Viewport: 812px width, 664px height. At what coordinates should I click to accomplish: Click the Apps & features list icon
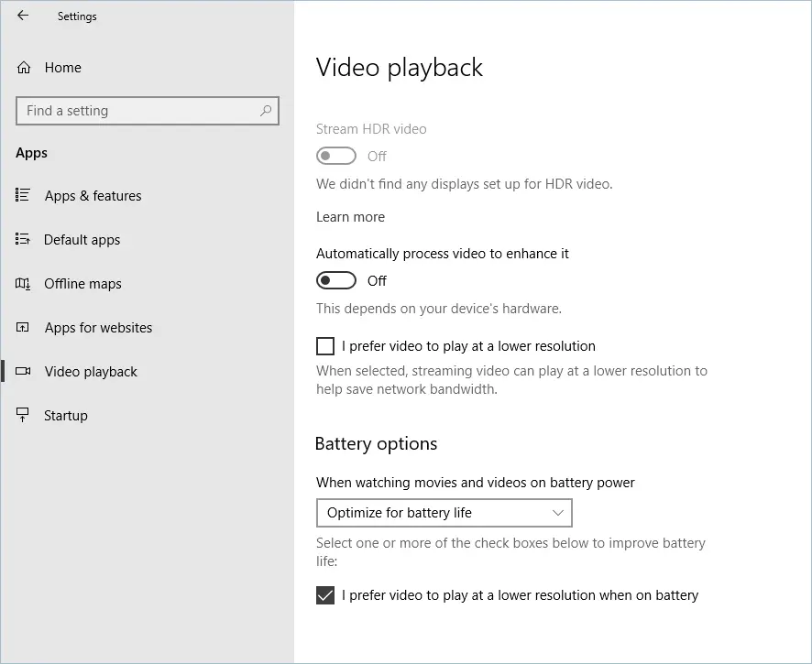23,195
